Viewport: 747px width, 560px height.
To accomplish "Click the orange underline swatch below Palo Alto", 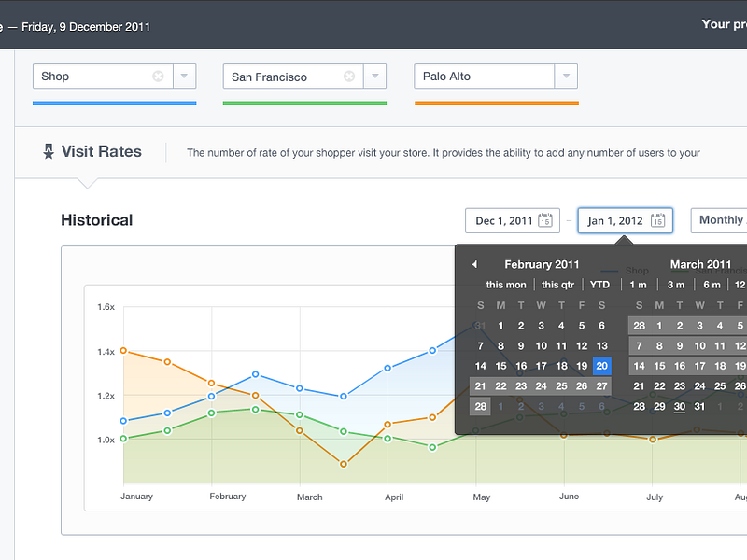I will click(496, 103).
